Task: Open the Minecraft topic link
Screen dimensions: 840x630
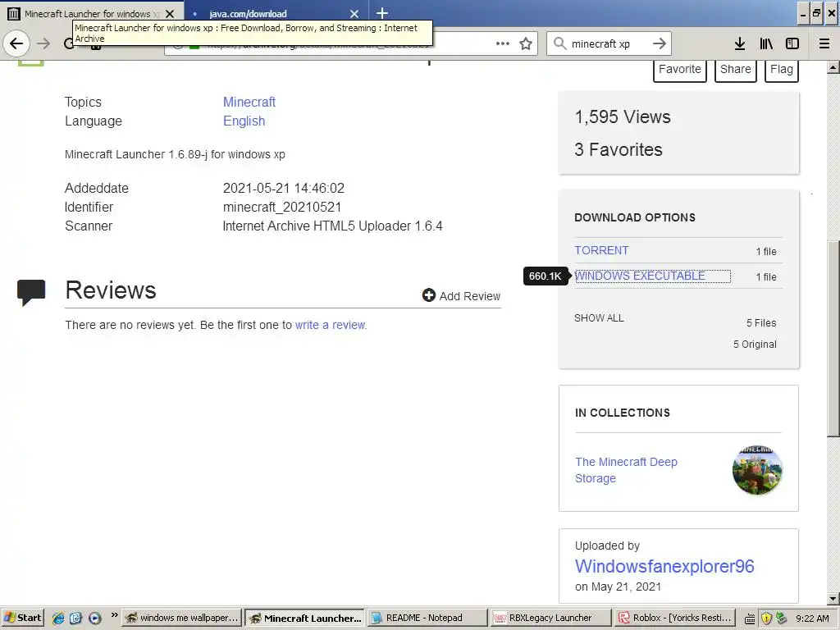Action: click(249, 102)
